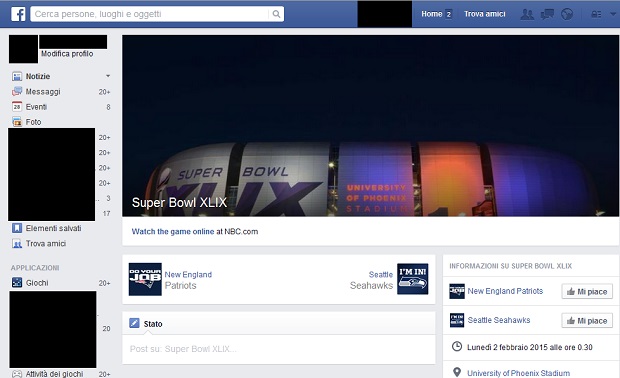Open Messaggi in sidebar
620x378 pixels.
tap(43, 92)
